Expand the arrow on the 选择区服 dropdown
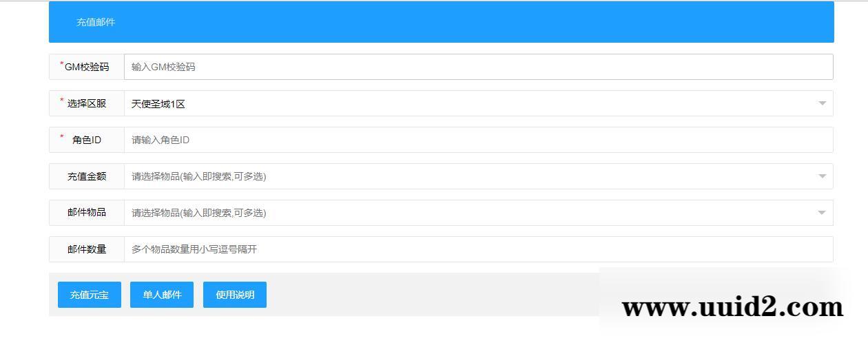Image resolution: width=868 pixels, height=345 pixels. [822, 104]
